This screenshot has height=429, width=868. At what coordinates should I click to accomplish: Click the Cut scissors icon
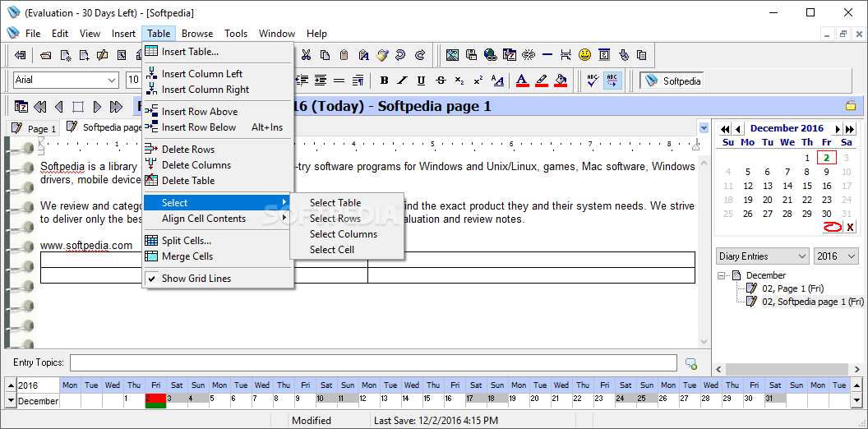click(x=306, y=55)
